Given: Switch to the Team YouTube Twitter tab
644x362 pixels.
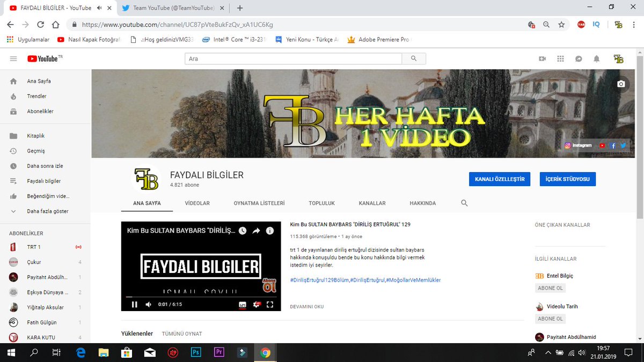Looking at the screenshot, I should coord(173,8).
